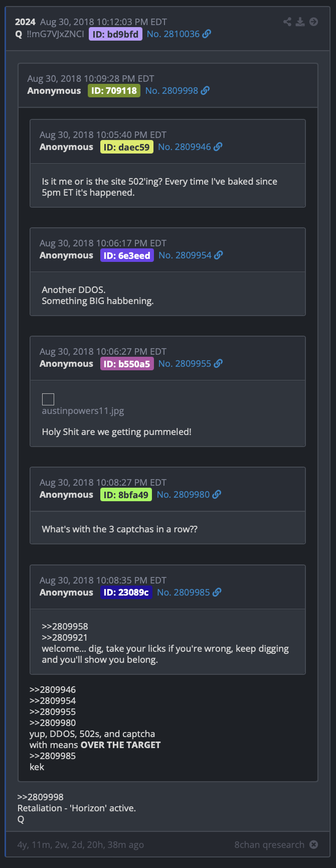
Task: Open post link No. 2810036
Action: coord(174,34)
